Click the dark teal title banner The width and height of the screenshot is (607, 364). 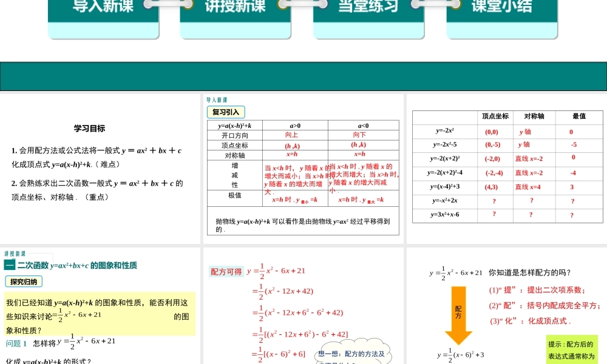coord(303,76)
